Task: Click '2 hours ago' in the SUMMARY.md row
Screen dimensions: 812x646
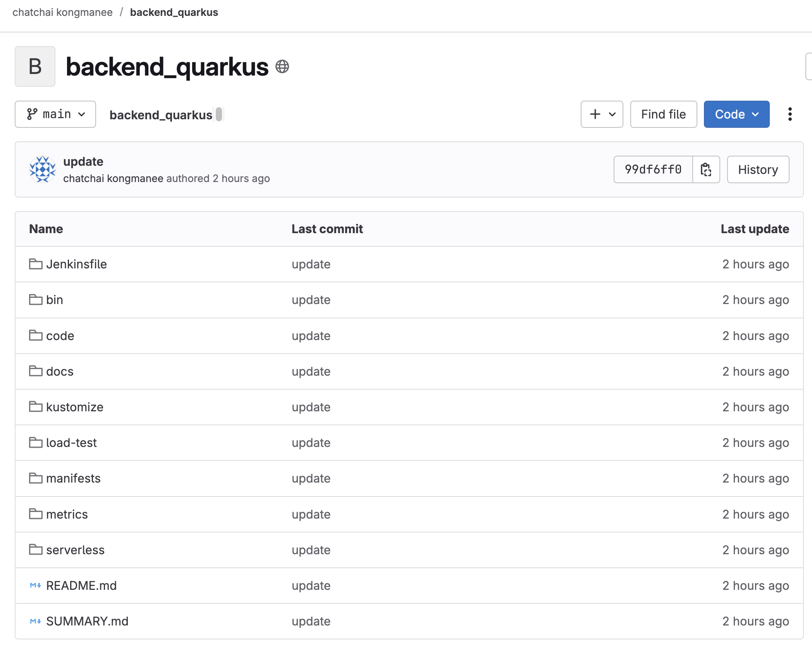Action: [x=755, y=621]
